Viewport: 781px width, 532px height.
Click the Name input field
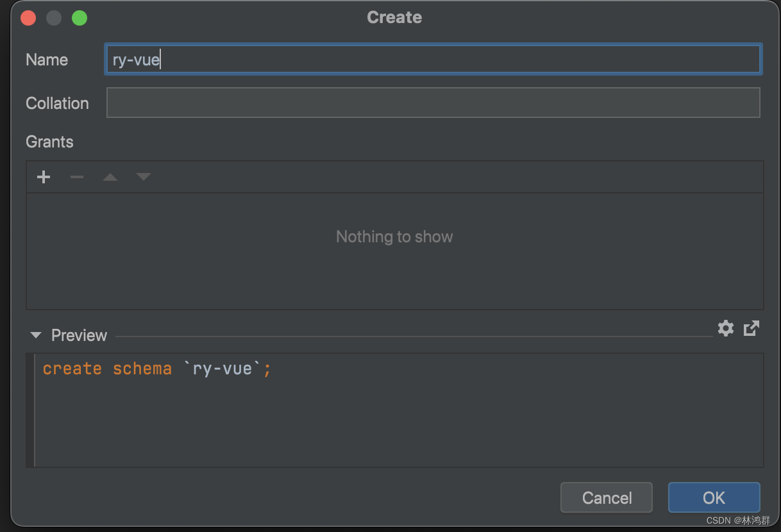[x=433, y=58]
